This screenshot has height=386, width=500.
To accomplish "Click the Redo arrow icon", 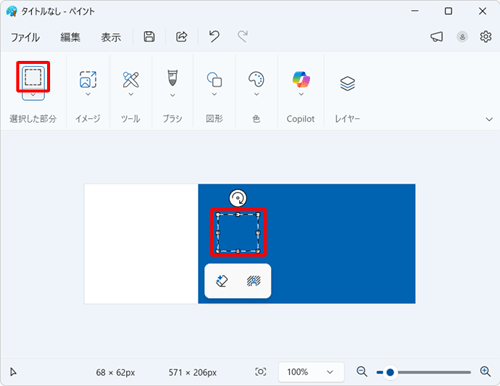I will tap(243, 36).
